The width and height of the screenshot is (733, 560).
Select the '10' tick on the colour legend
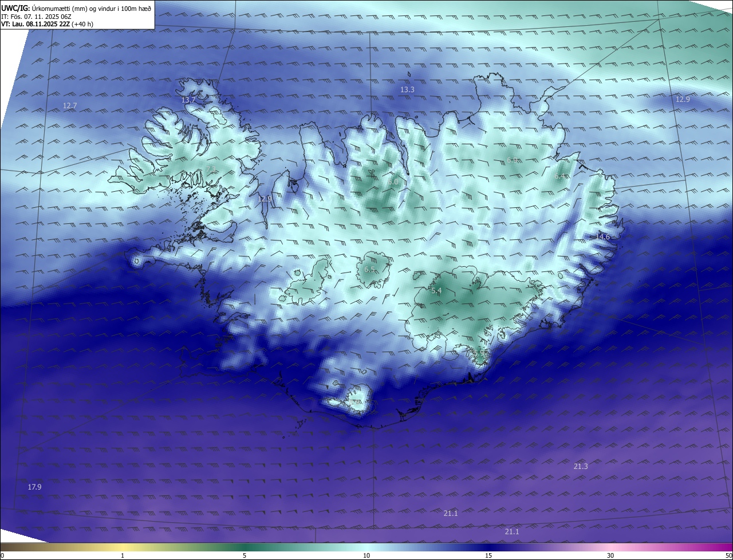pos(366,556)
